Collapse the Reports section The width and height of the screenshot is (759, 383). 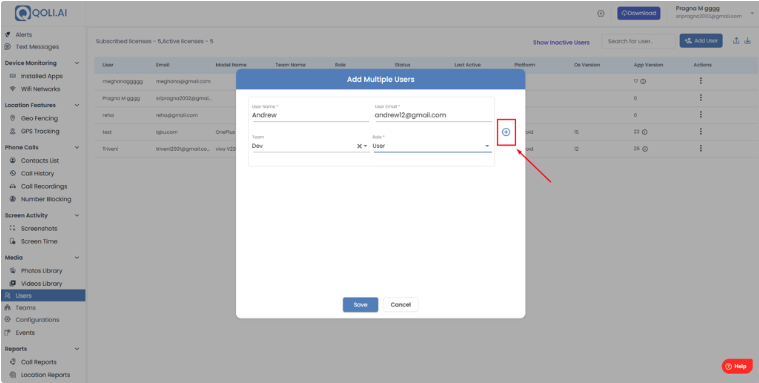pos(76,349)
